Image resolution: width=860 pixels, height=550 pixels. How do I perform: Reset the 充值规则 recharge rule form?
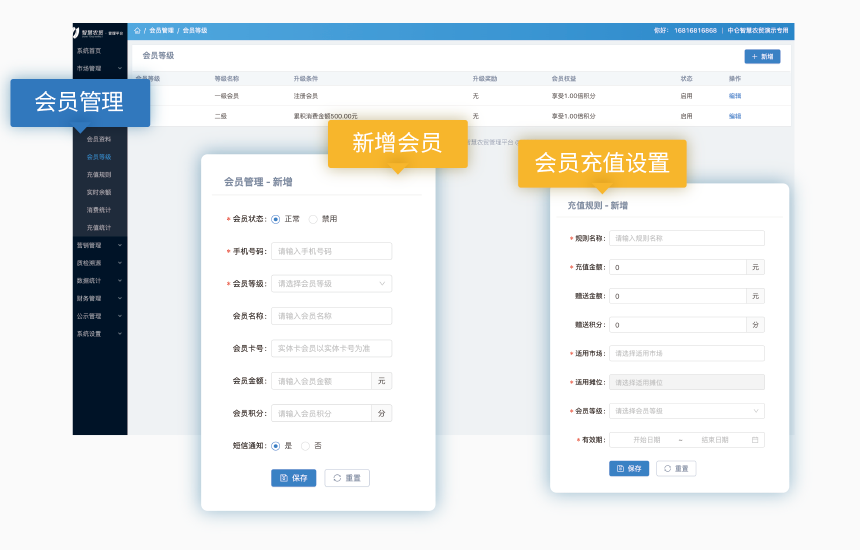tap(676, 468)
